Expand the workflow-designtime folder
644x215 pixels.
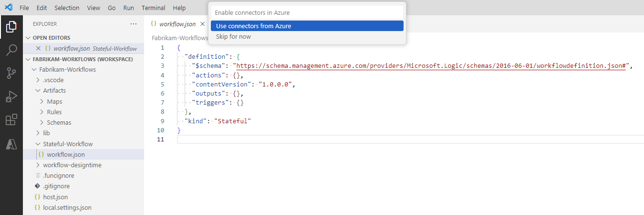coord(72,165)
